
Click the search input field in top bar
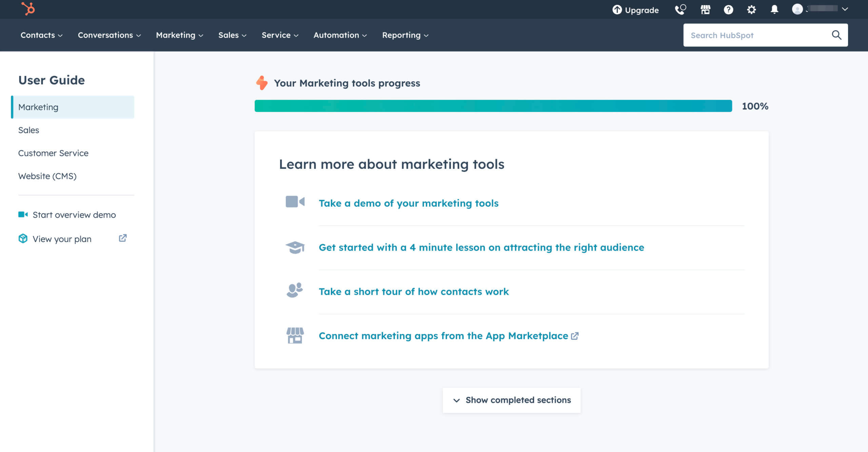[x=758, y=35]
